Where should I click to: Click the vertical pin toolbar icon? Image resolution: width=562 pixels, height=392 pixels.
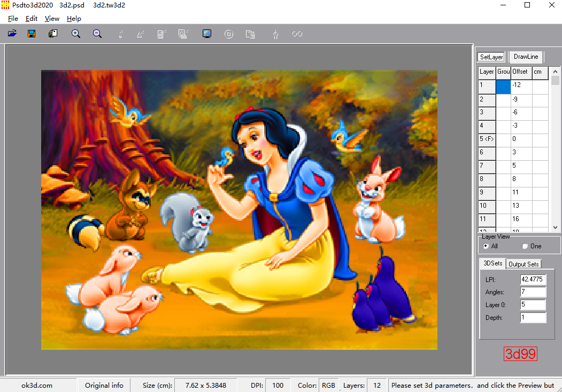275,34
